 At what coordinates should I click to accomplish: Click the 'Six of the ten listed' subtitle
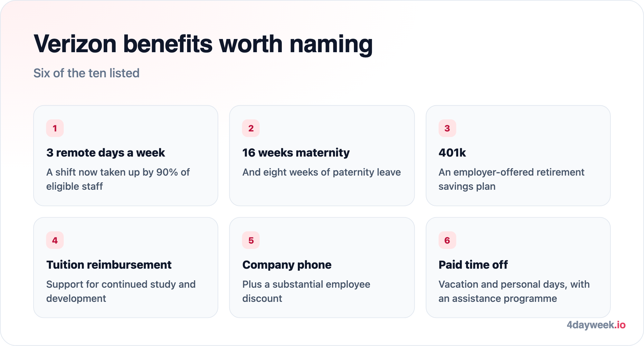86,73
